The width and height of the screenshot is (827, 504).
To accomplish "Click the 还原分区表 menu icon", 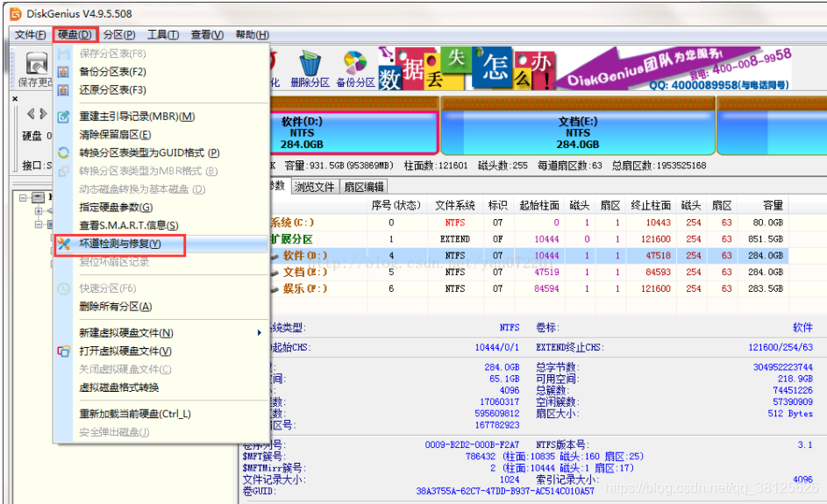I will point(63,90).
